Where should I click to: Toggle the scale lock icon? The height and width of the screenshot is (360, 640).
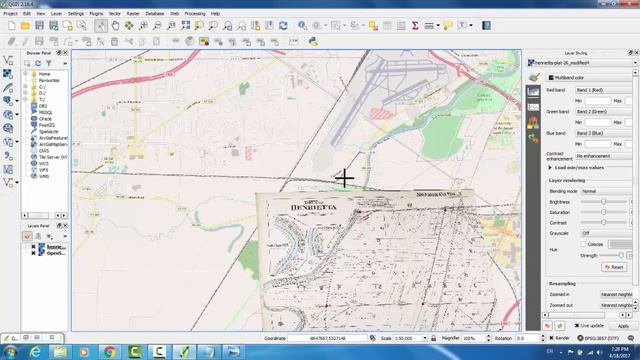coord(433,338)
